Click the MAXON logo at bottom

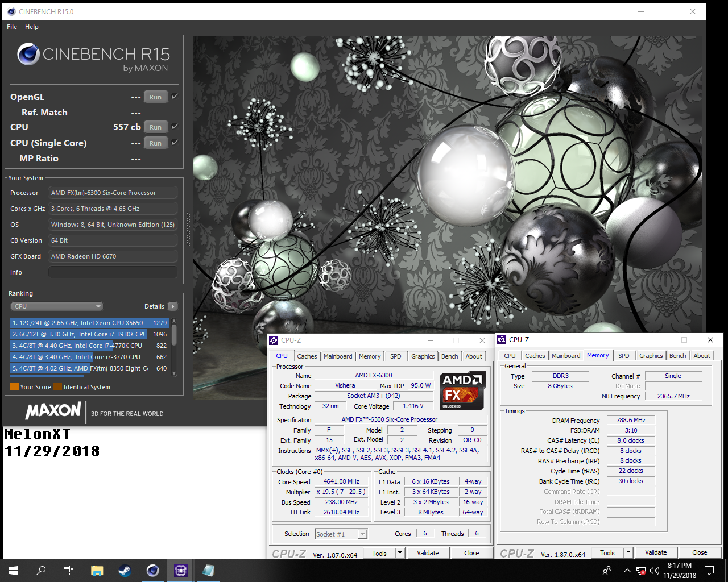tap(53, 410)
